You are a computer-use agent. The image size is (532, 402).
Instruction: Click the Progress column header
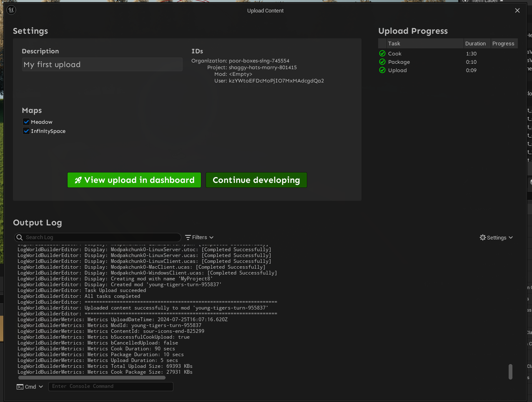[503, 44]
